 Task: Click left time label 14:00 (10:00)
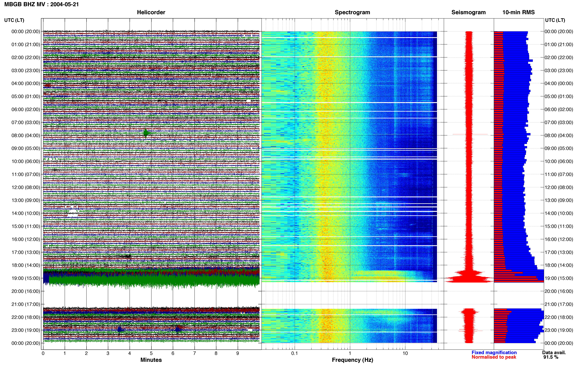26,213
